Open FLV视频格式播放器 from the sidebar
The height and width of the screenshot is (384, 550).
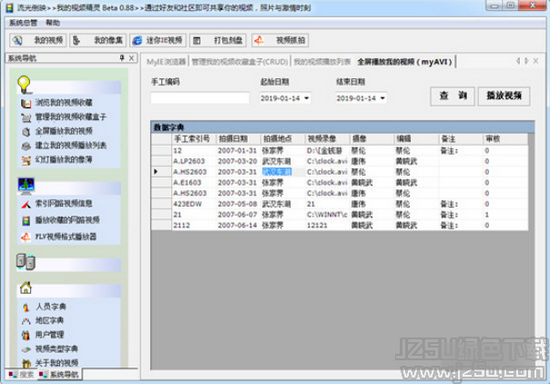[66, 236]
